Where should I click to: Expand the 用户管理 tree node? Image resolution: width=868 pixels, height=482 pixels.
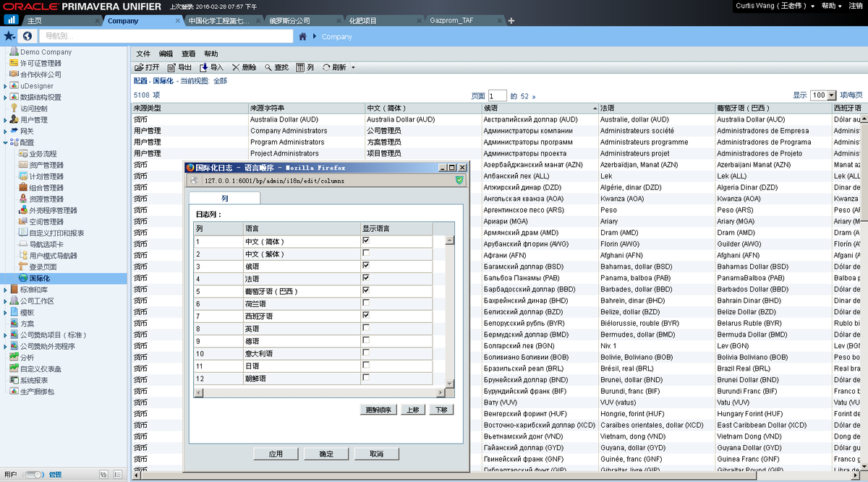point(5,120)
